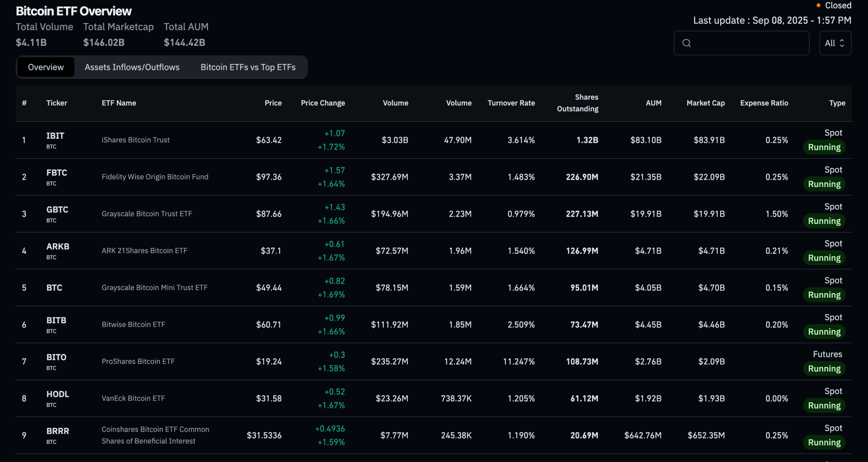Select 'VanEck Bitcoin ETF' name
868x462 pixels.
coord(133,398)
